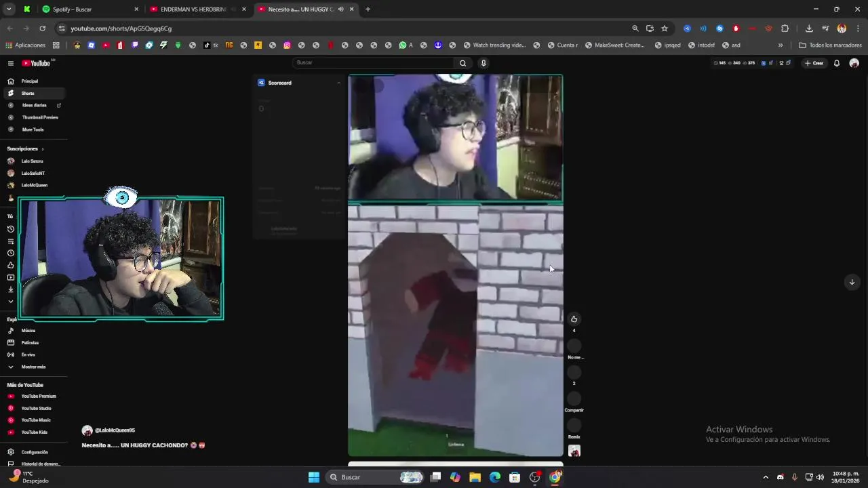The height and width of the screenshot is (488, 868).
Task: Open Windows Start menu
Action: (314, 477)
